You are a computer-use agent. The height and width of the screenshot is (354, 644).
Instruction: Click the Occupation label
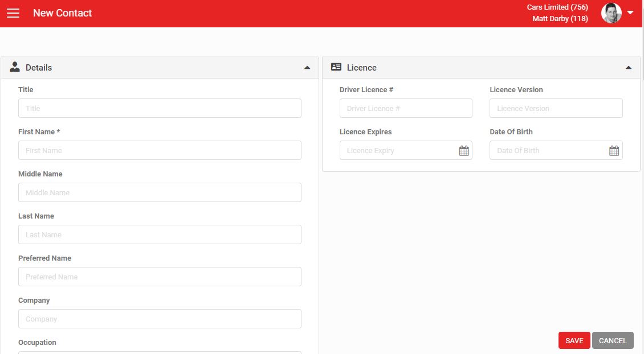pyautogui.click(x=37, y=342)
